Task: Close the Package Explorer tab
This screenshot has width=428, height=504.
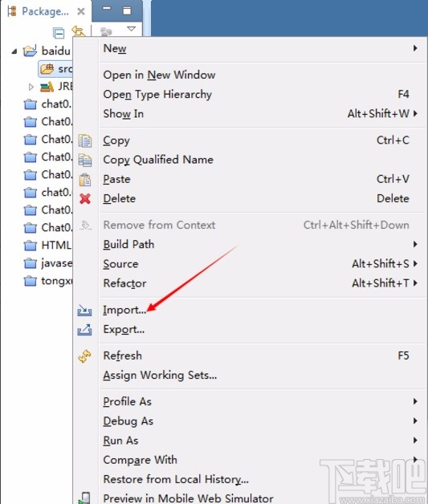Action: pos(81,11)
